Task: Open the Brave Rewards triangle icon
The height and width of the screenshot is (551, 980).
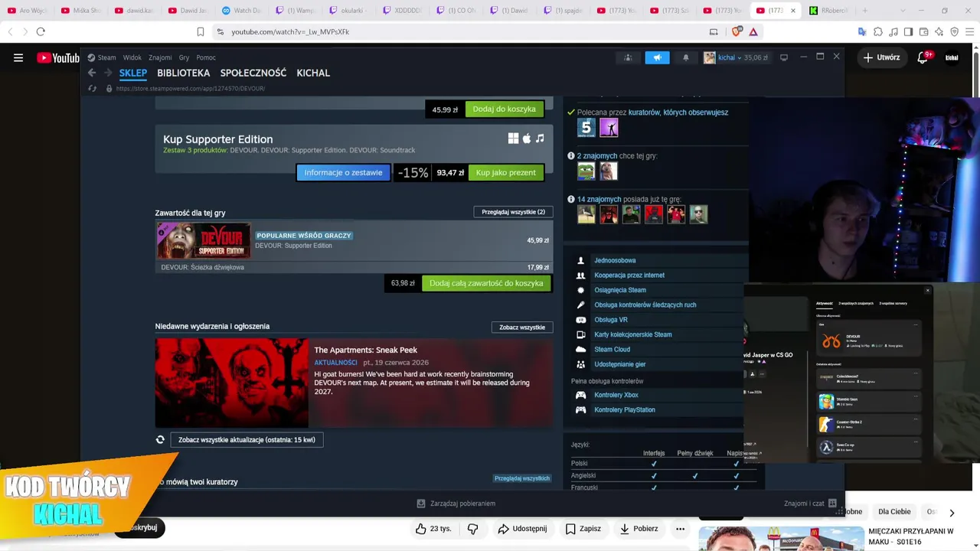Action: click(x=753, y=31)
